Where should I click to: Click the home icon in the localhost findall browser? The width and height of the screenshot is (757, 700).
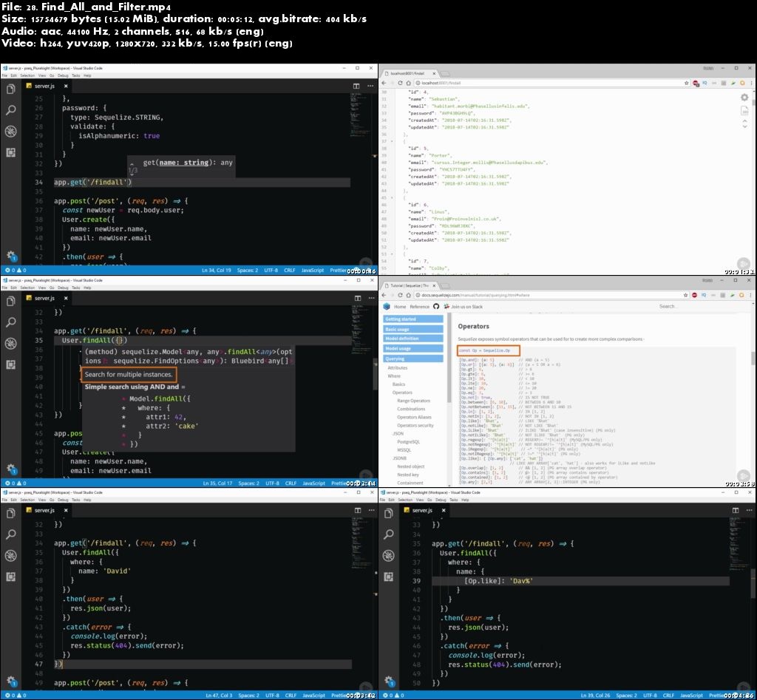click(408, 83)
